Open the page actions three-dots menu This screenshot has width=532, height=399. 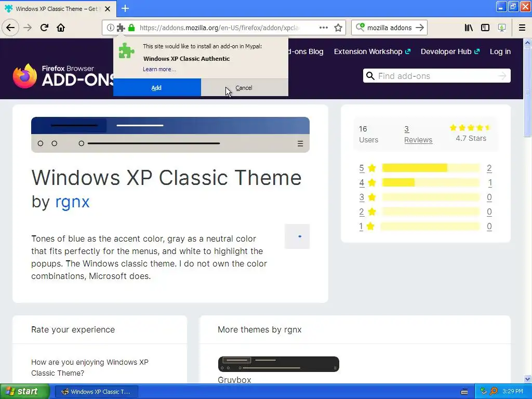point(324,28)
